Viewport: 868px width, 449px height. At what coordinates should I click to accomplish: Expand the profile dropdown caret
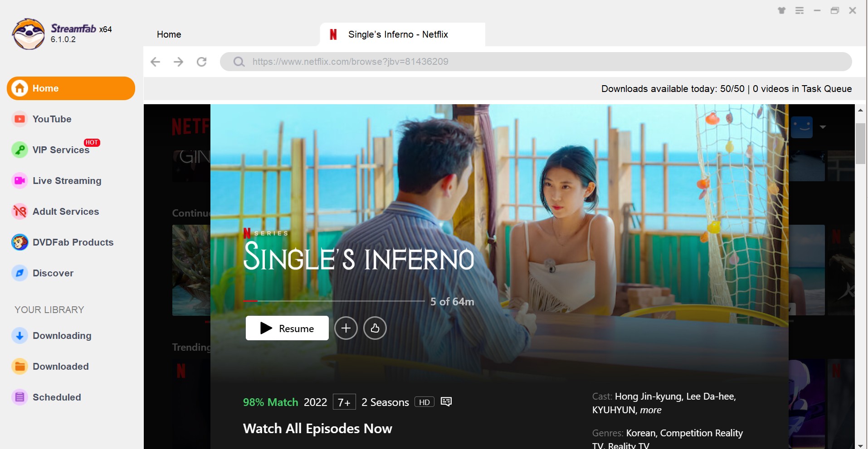(x=823, y=127)
